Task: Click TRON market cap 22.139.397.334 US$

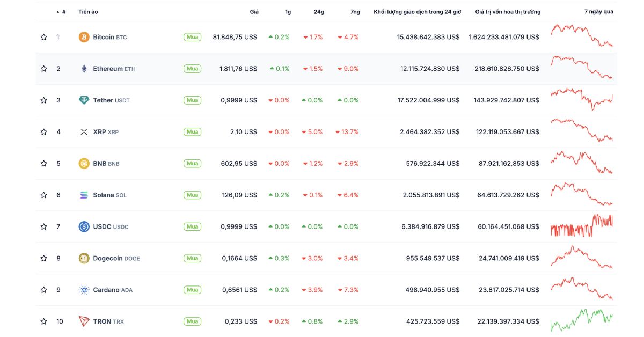Action: click(508, 321)
